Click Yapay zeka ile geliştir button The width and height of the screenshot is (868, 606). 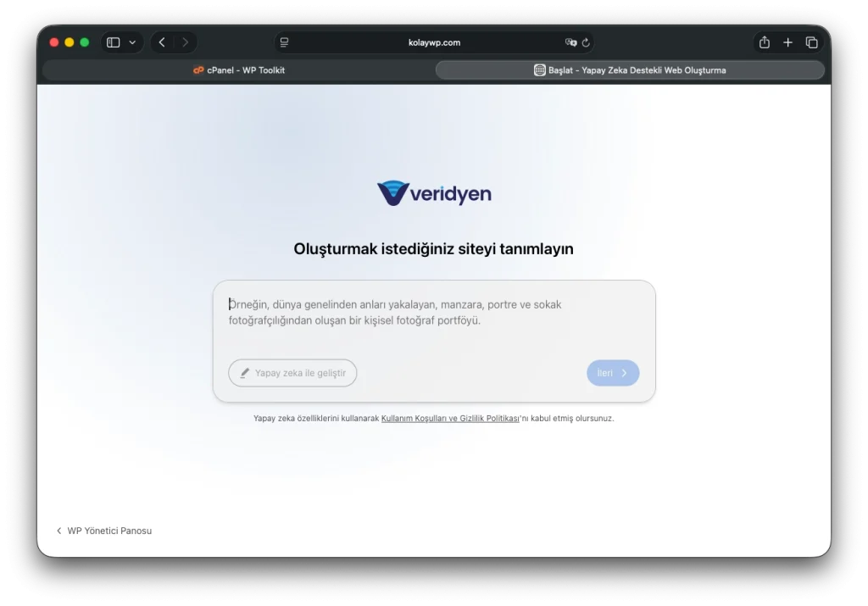[292, 373]
